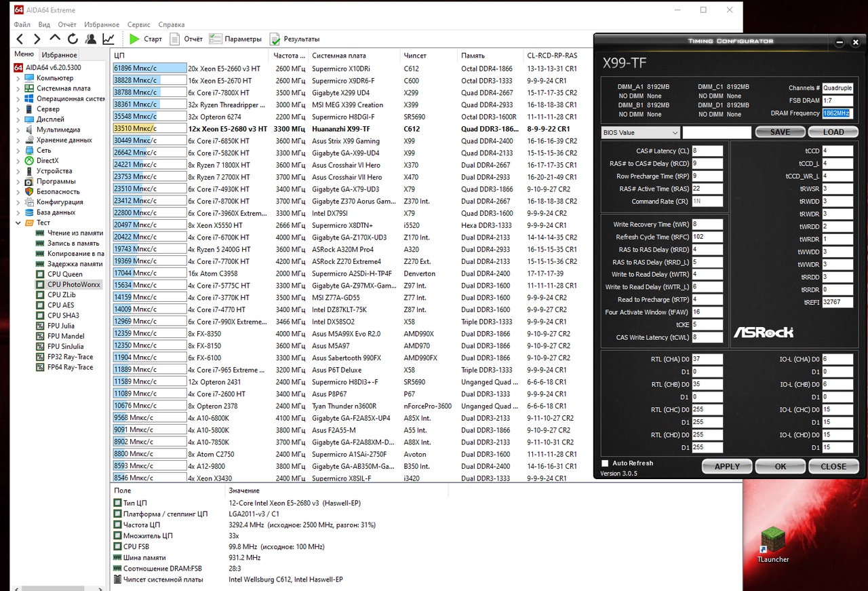Viewport: 868px width, 591px height.
Task: Click the up arrow toolbar icon
Action: pyautogui.click(x=55, y=39)
